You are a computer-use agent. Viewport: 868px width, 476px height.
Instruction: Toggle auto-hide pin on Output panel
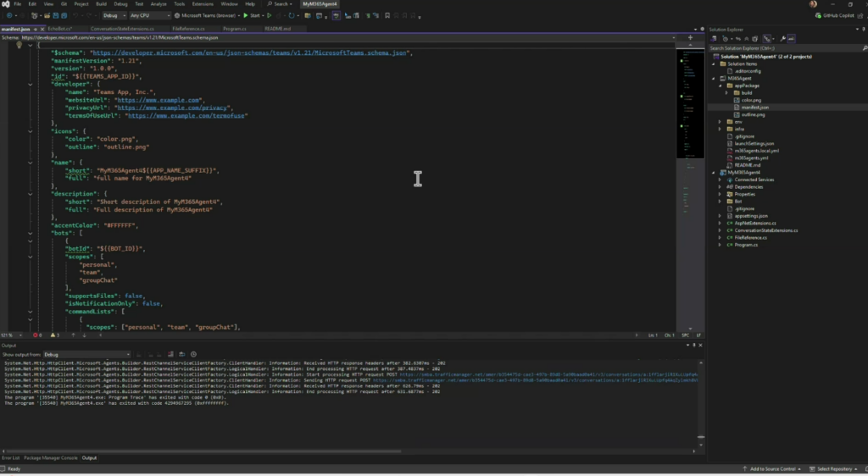coord(694,345)
